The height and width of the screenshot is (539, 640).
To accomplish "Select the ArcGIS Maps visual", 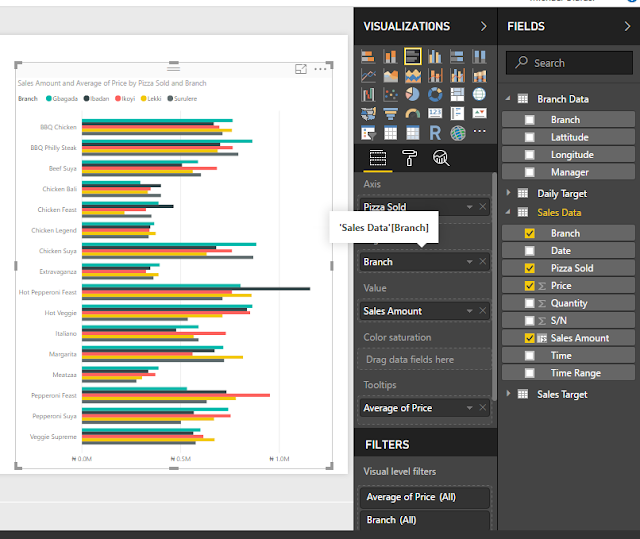I will coord(458,133).
